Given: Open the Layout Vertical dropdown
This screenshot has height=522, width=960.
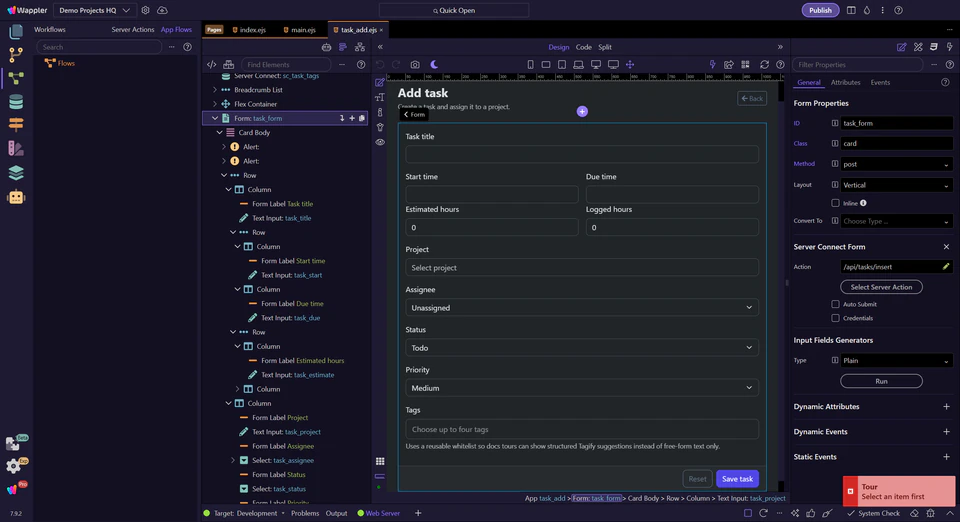Looking at the screenshot, I should click(896, 185).
